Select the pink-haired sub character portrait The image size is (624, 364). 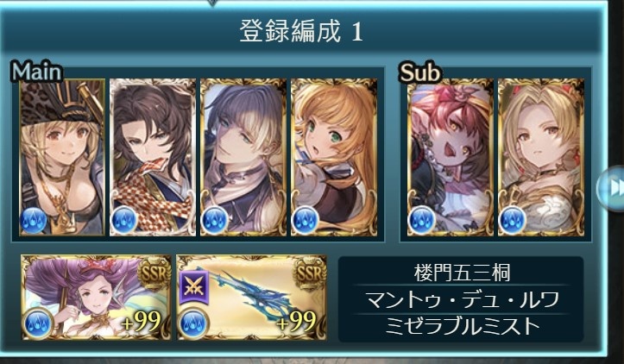451,157
